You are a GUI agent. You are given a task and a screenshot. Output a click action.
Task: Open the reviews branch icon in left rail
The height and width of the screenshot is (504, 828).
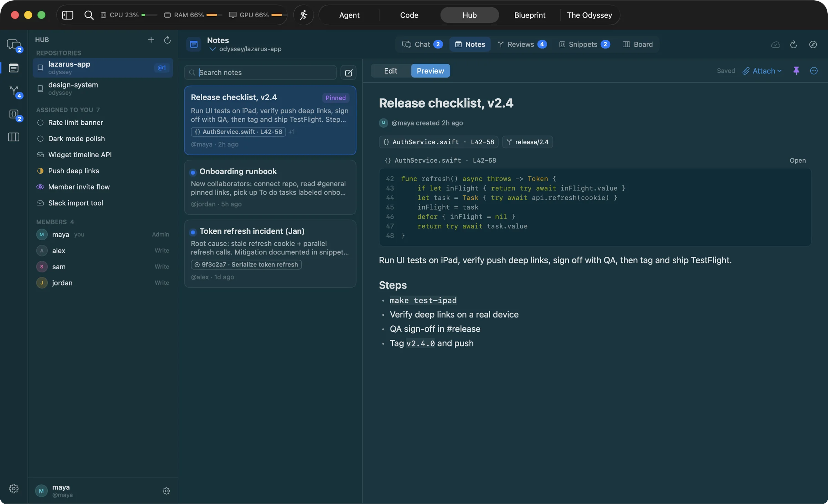pos(14,91)
